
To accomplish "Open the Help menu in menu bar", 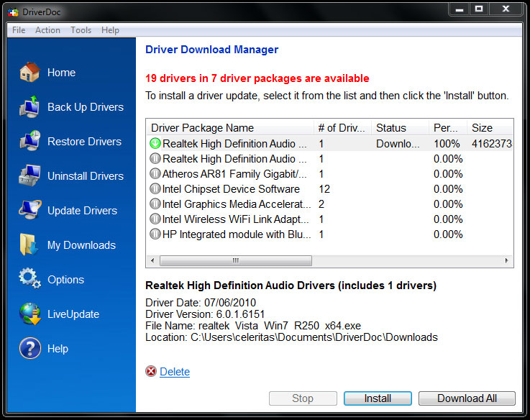I will 110,30.
